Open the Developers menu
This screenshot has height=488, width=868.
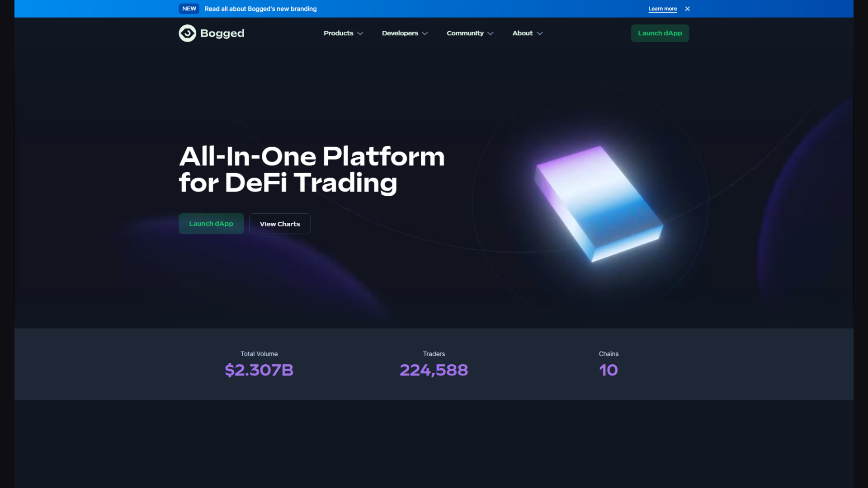(x=405, y=33)
